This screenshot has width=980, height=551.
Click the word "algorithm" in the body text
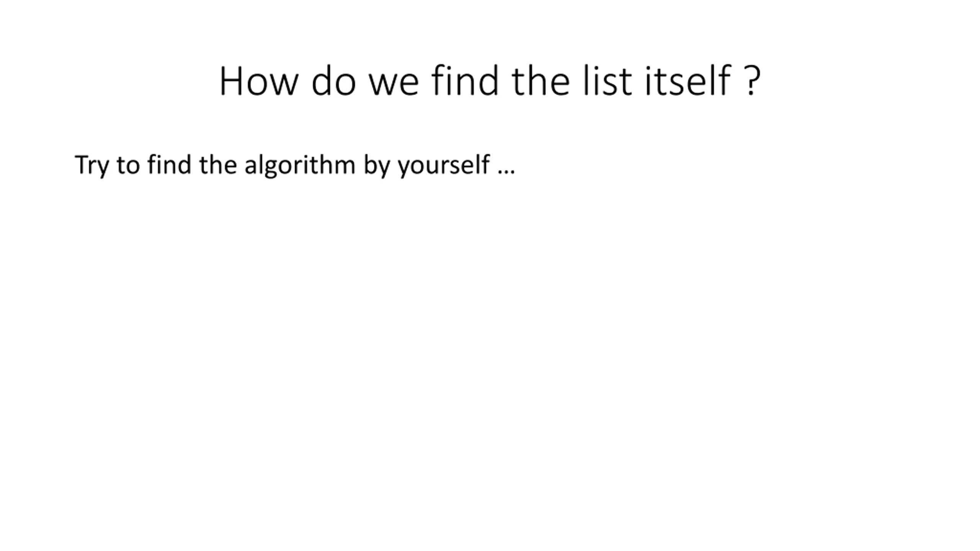300,166
